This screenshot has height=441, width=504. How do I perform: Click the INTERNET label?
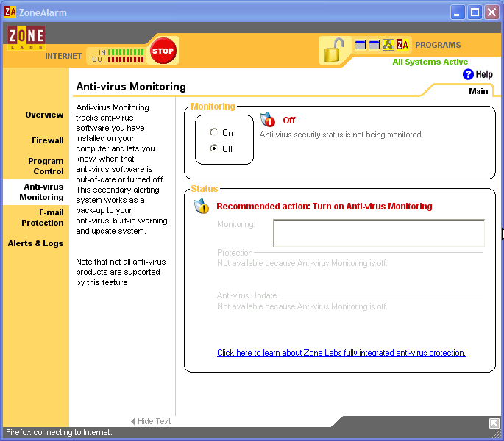[x=63, y=56]
